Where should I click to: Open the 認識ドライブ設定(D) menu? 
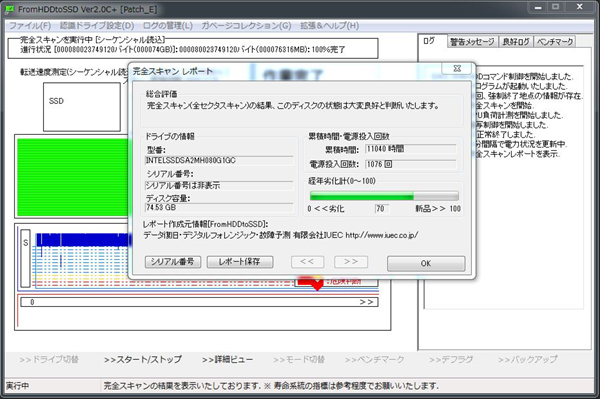[x=97, y=26]
